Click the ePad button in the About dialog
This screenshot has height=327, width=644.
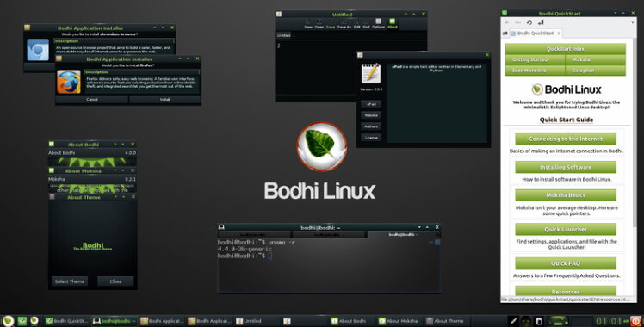371,104
